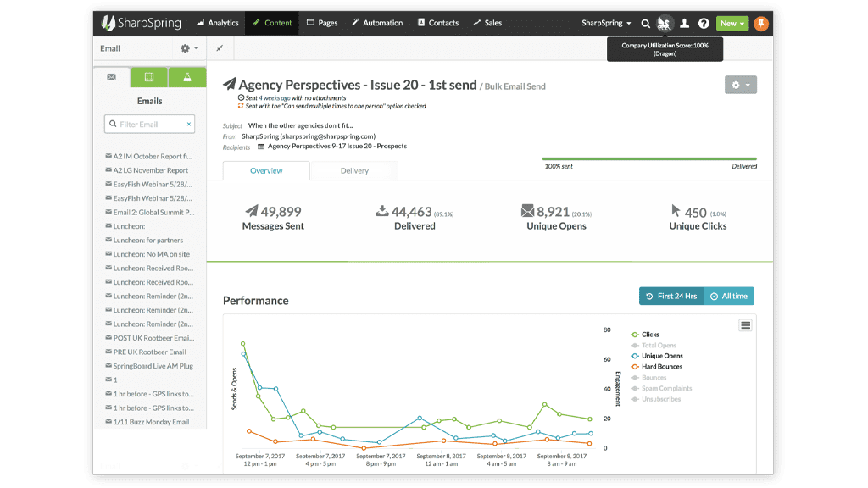Click the 8,921 Unique Opens stat
The image size is (868, 488).
[556, 218]
